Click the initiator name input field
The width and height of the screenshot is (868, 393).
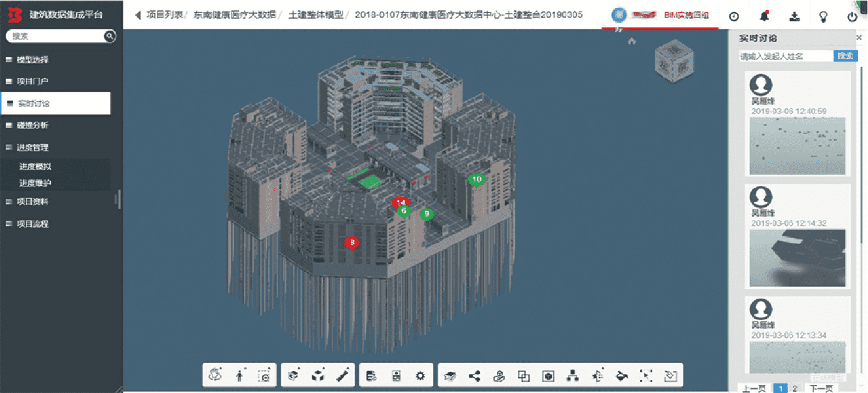click(x=785, y=56)
